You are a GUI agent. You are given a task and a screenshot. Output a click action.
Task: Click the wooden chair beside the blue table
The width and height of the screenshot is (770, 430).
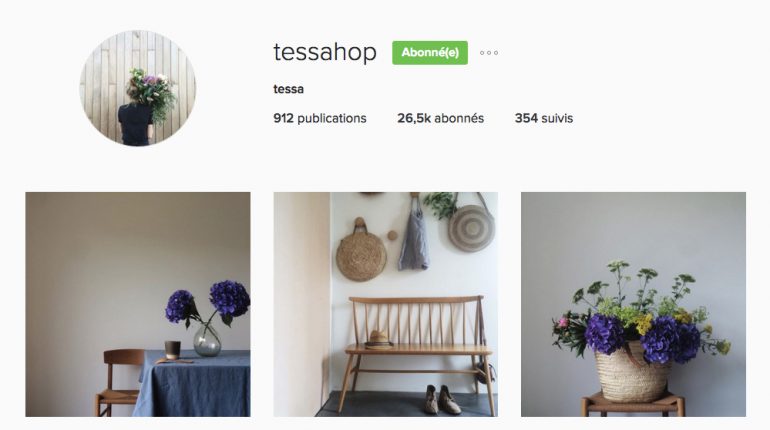tap(119, 382)
